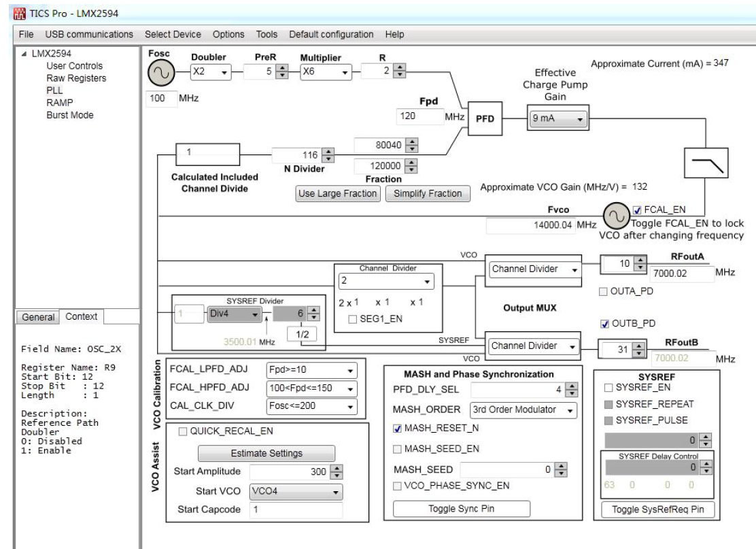Click the Fosc 100 MHz input field

(162, 99)
